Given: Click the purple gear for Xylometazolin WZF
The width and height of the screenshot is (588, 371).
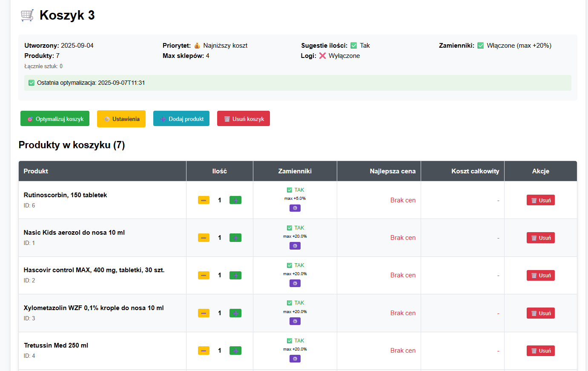Looking at the screenshot, I should pos(295,321).
